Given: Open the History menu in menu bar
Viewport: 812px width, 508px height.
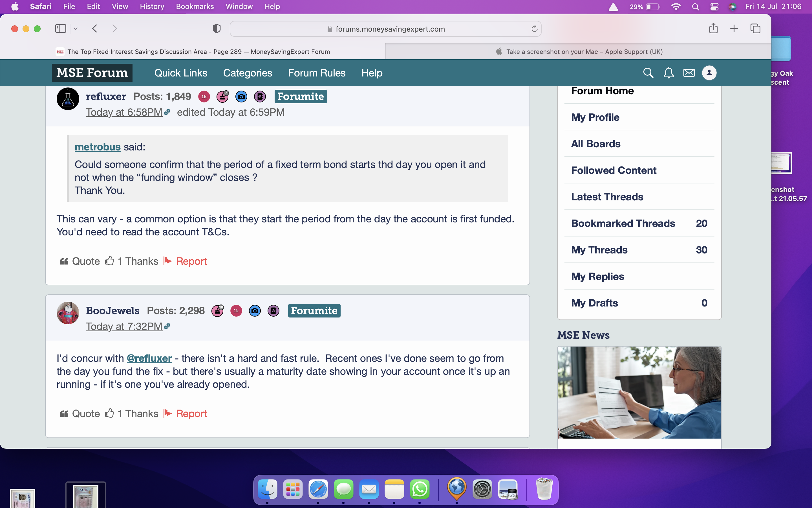Looking at the screenshot, I should [152, 6].
